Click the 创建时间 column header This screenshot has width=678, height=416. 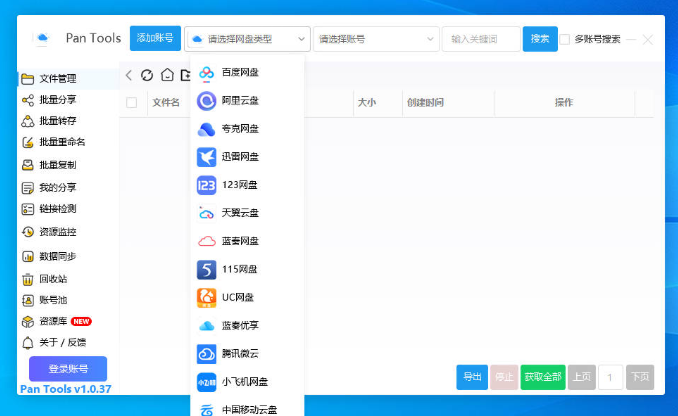(x=425, y=102)
